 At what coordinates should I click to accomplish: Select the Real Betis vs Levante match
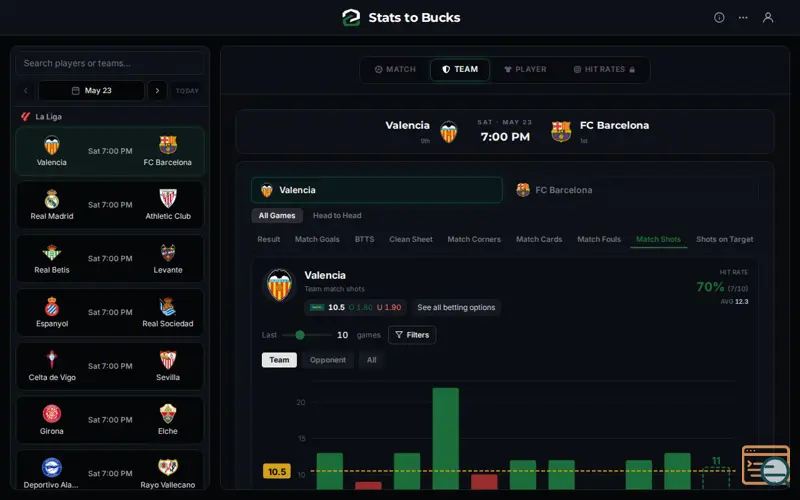coord(110,259)
